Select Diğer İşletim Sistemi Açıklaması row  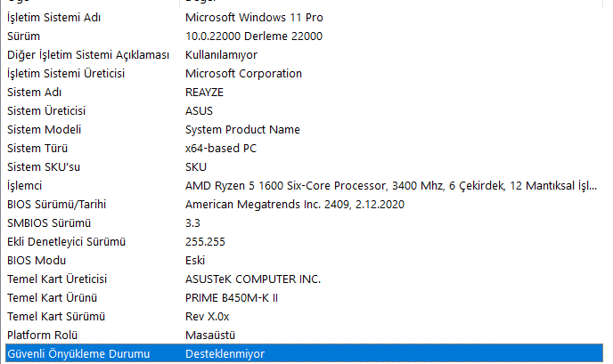tap(87, 54)
